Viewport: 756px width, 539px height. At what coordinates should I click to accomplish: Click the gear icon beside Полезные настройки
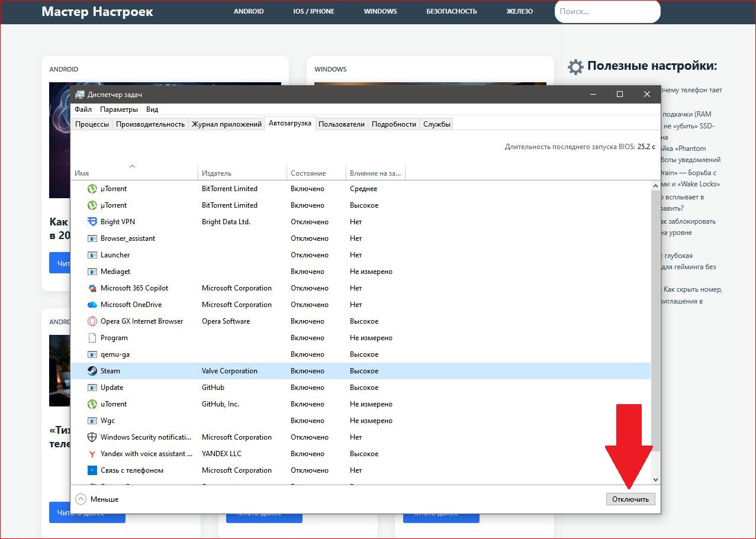click(x=575, y=67)
